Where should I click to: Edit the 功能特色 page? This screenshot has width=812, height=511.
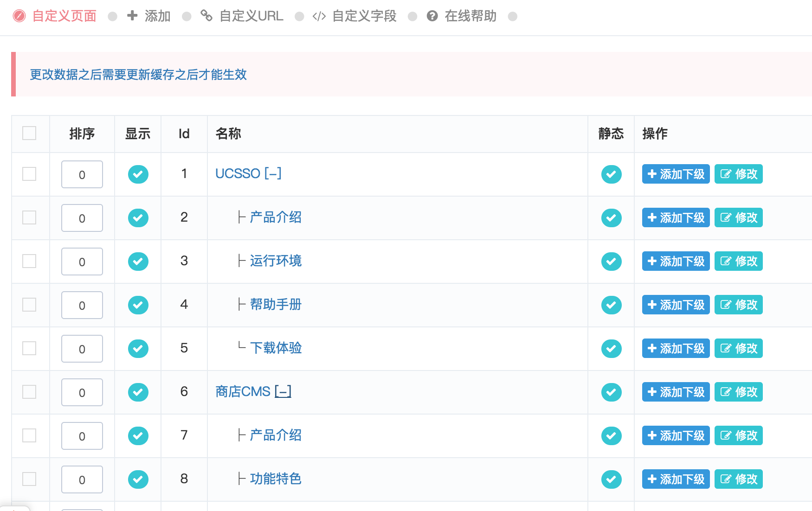(739, 479)
